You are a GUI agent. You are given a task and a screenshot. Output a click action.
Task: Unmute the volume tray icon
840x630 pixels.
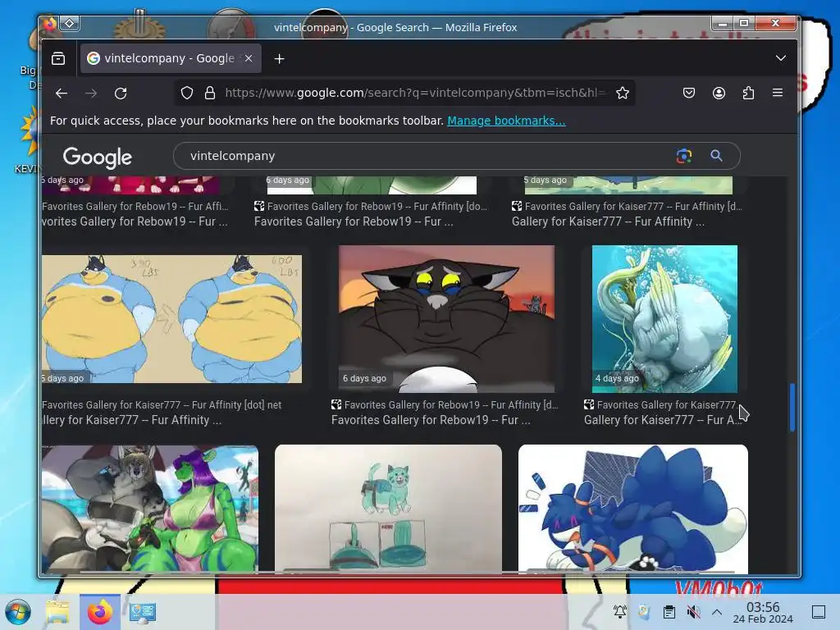click(693, 611)
